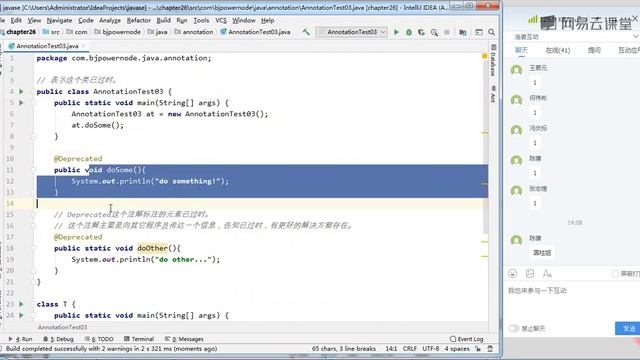Open the Database side panel
This screenshot has height=360, width=640.
(493, 61)
